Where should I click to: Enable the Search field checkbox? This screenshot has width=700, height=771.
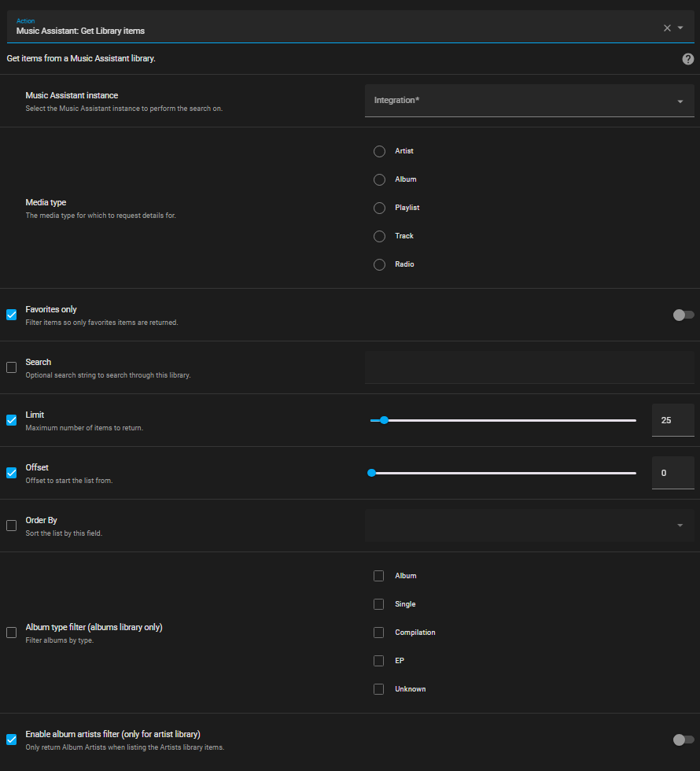coord(11,367)
